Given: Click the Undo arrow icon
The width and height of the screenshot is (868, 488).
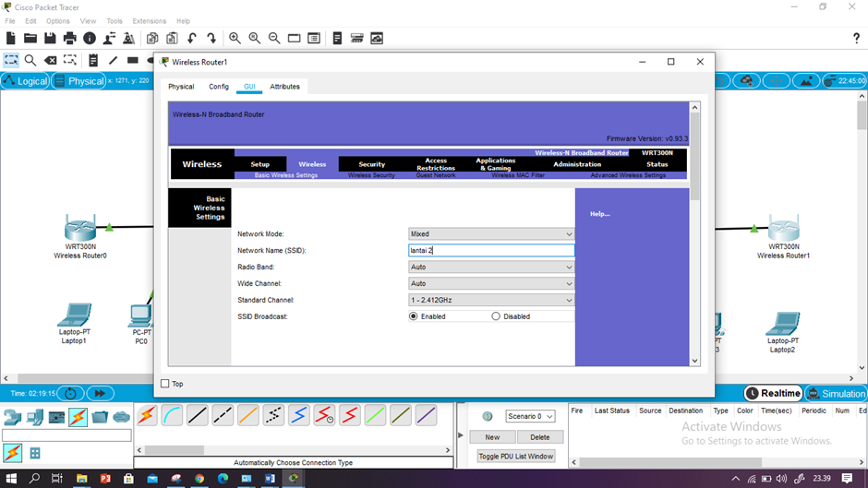Looking at the screenshot, I should click(192, 38).
